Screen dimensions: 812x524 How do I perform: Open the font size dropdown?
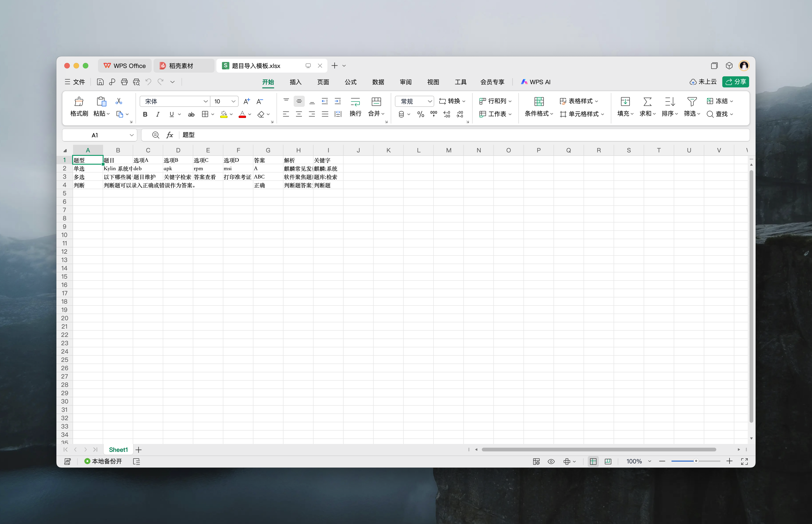[233, 101]
